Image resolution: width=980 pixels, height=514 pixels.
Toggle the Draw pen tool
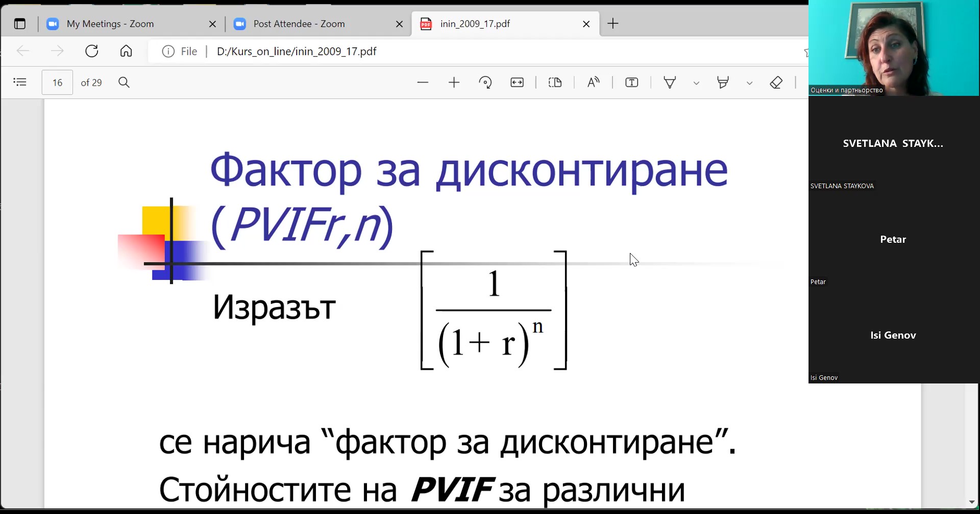(x=670, y=83)
